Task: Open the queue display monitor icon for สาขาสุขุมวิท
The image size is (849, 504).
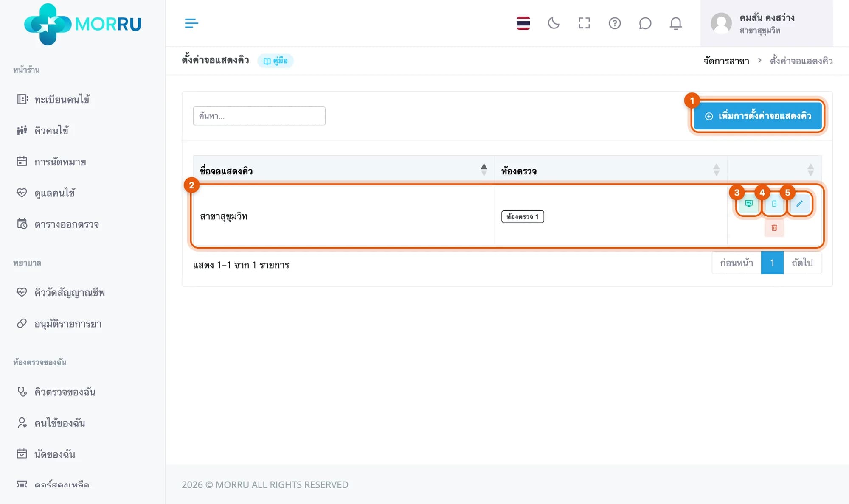Action: click(x=749, y=204)
